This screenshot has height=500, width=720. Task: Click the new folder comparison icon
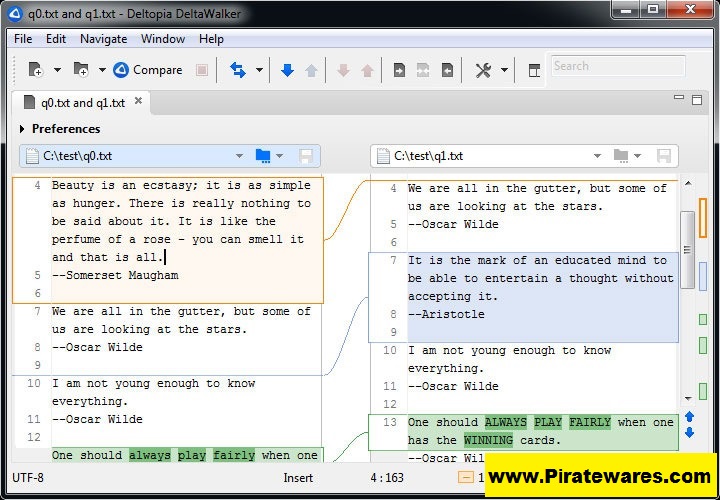(80, 70)
